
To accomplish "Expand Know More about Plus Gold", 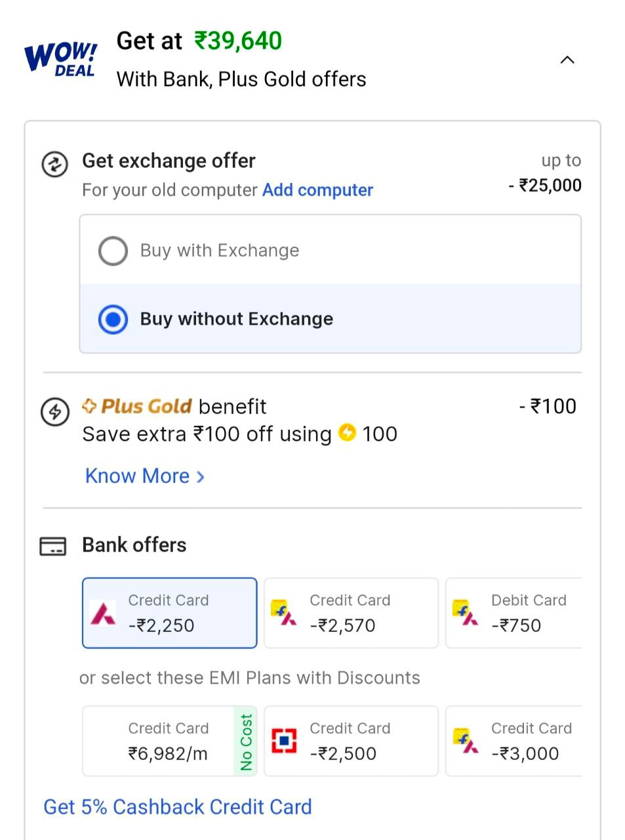I will [144, 476].
